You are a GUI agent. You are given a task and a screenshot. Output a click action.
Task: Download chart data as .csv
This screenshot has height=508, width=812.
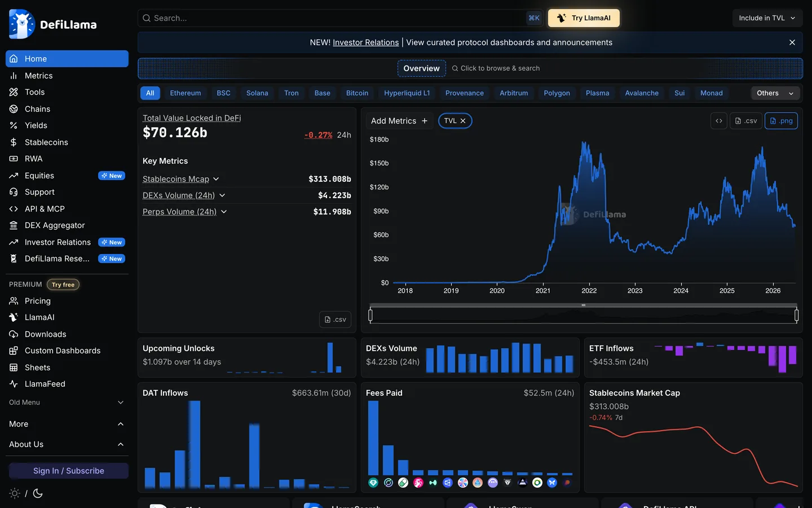[746, 121]
